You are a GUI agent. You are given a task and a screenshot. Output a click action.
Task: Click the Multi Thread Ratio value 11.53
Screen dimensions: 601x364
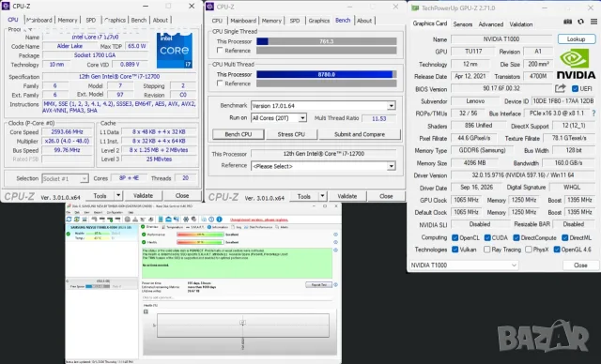(x=378, y=118)
